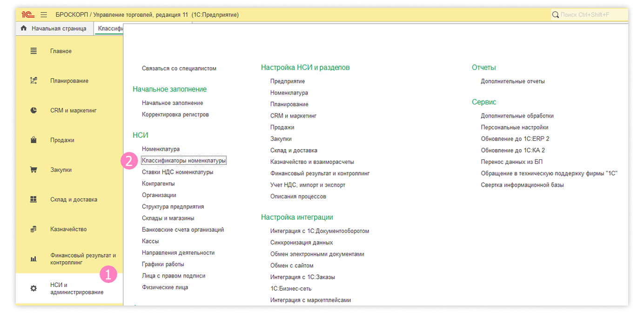Open Закупки under Настройка НСИ и разделов

[281, 139]
